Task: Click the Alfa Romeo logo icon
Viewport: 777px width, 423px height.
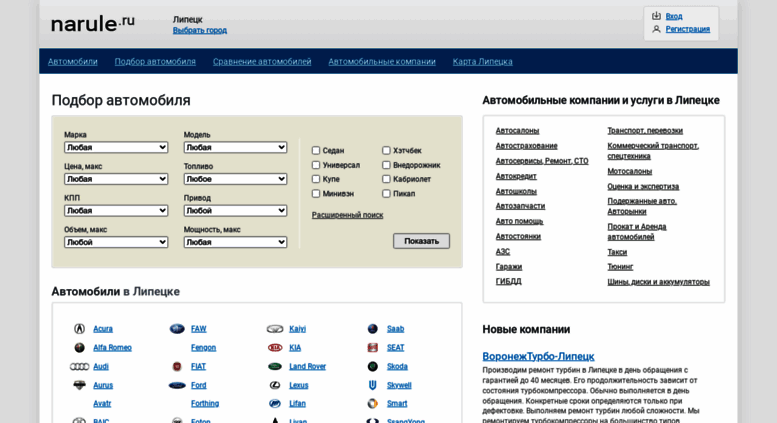Action: click(x=79, y=348)
